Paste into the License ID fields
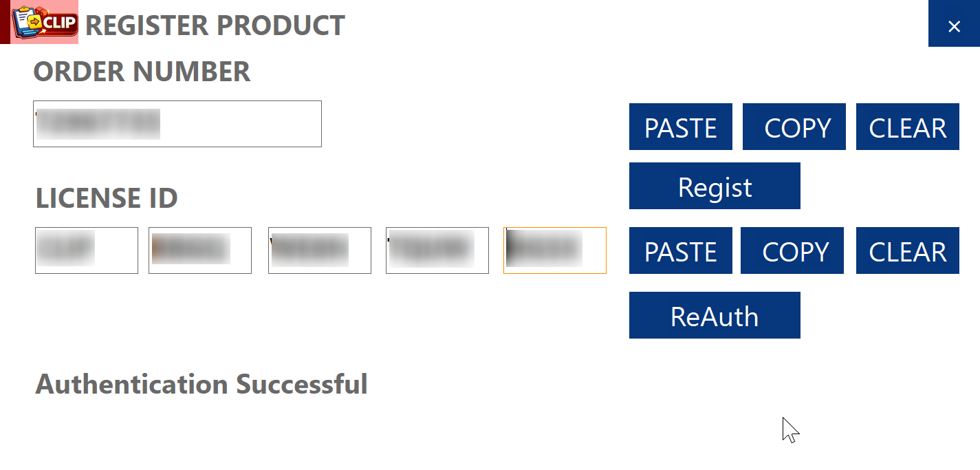 click(x=680, y=251)
